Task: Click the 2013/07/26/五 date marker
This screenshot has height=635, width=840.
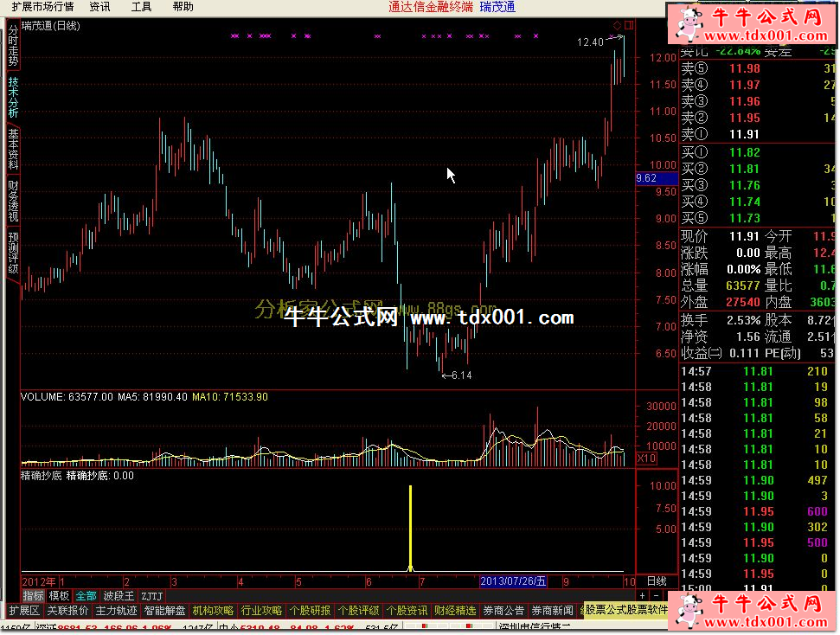Action: pyautogui.click(x=513, y=581)
